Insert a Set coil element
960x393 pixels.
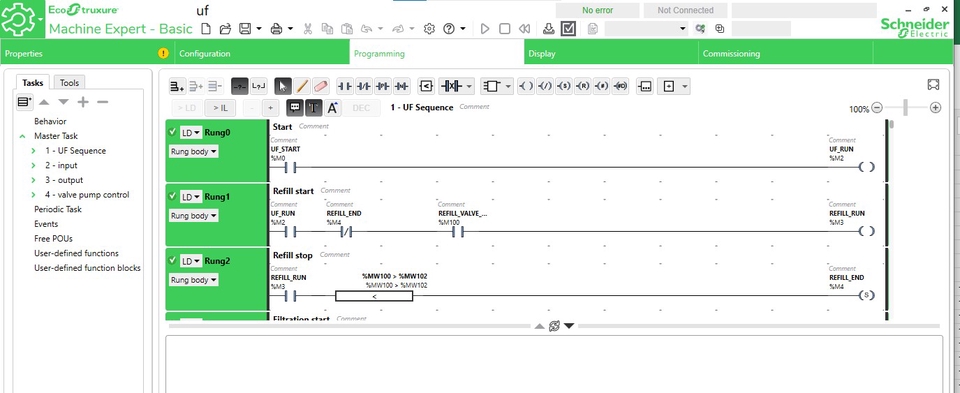pos(563,86)
